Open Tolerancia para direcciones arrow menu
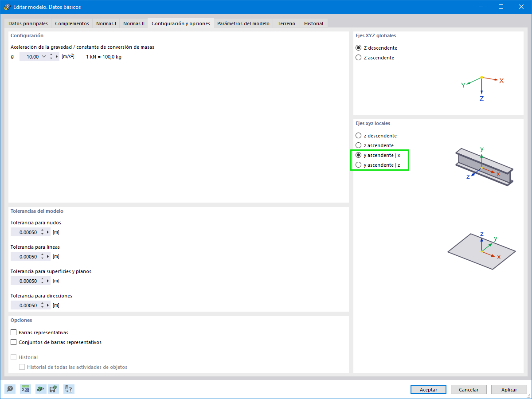 [48, 305]
